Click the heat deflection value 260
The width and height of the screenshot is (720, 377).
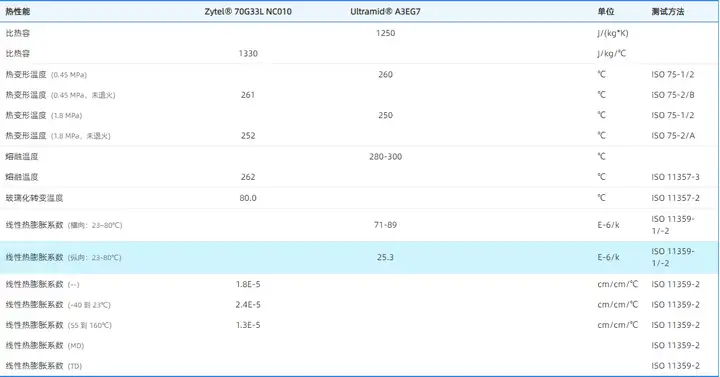point(385,74)
